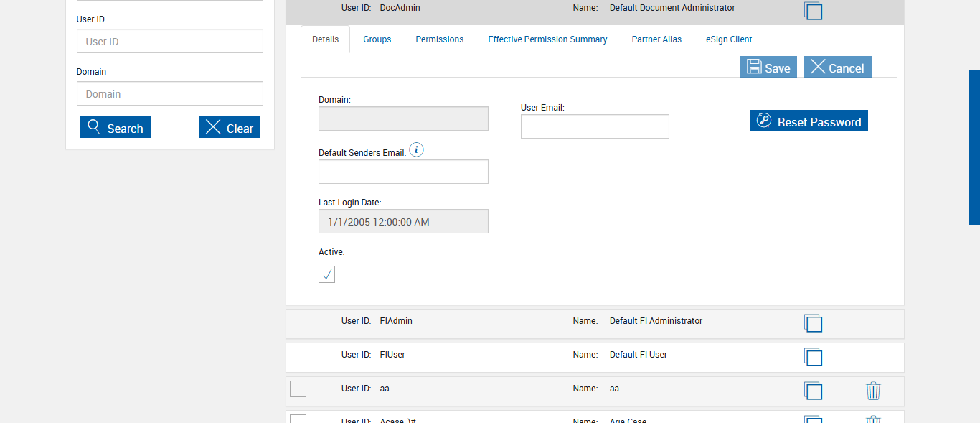
Task: Open the Permissions tab
Action: click(x=440, y=39)
